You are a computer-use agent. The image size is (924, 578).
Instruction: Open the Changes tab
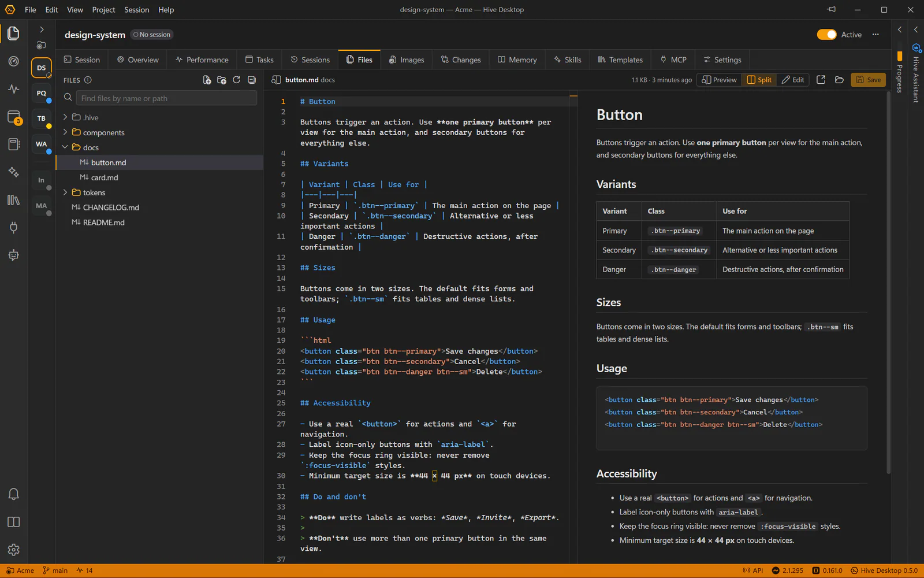(461, 60)
